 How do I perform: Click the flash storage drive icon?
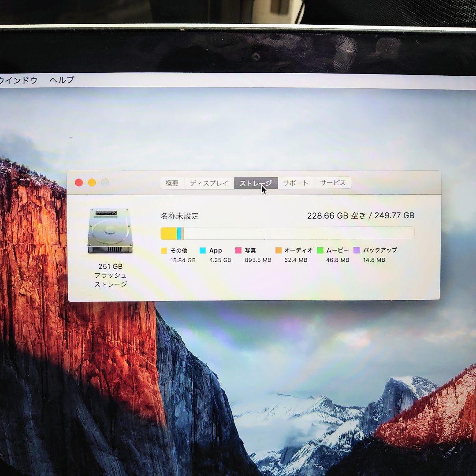coord(111,230)
